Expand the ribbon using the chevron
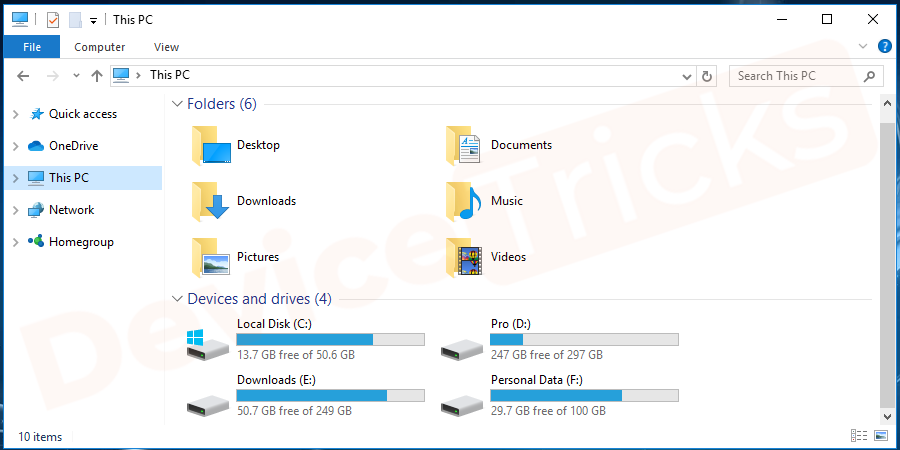 pyautogui.click(x=863, y=46)
